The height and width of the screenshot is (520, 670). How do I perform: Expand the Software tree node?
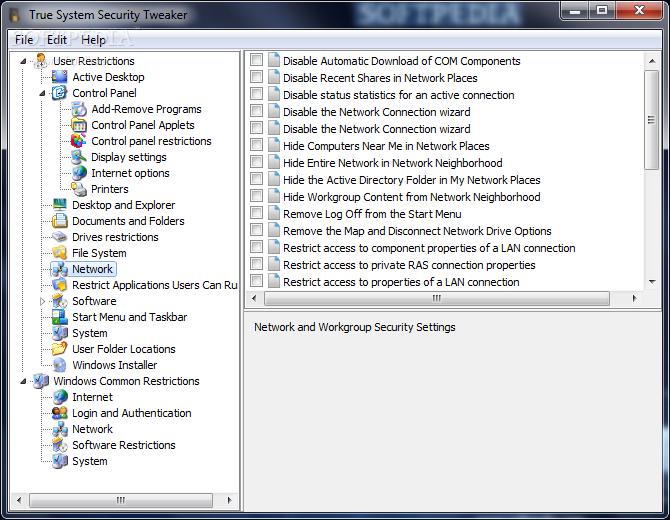click(42, 301)
